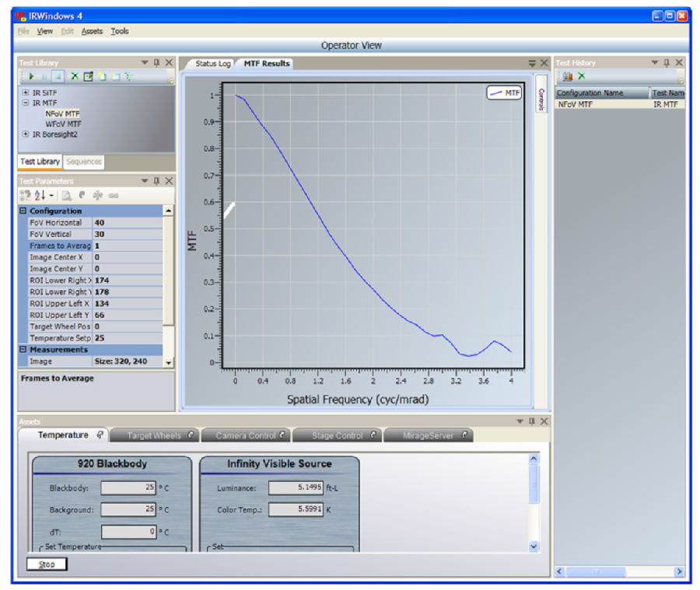Open the Assets panel dropdown arrow
Viewport: 700px width, 590px height.
pos(520,421)
